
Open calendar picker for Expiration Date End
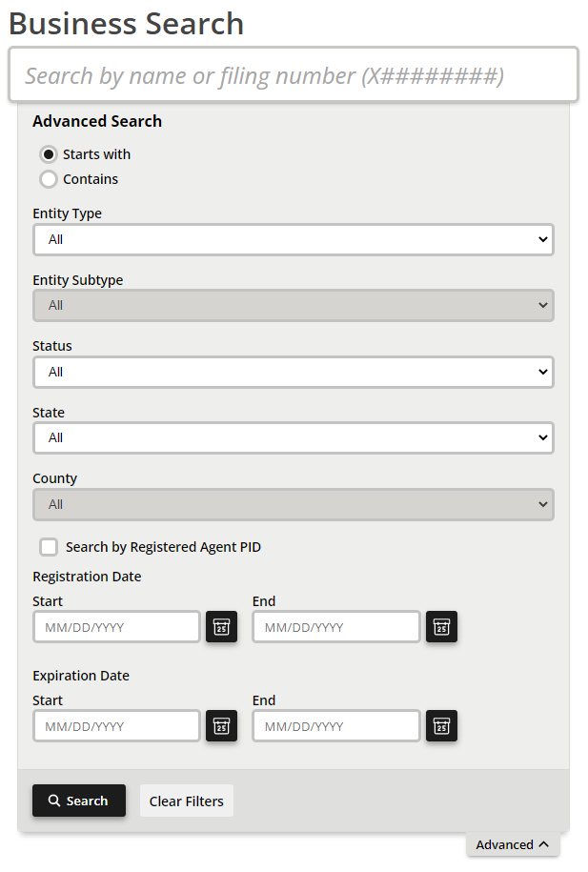coord(441,726)
